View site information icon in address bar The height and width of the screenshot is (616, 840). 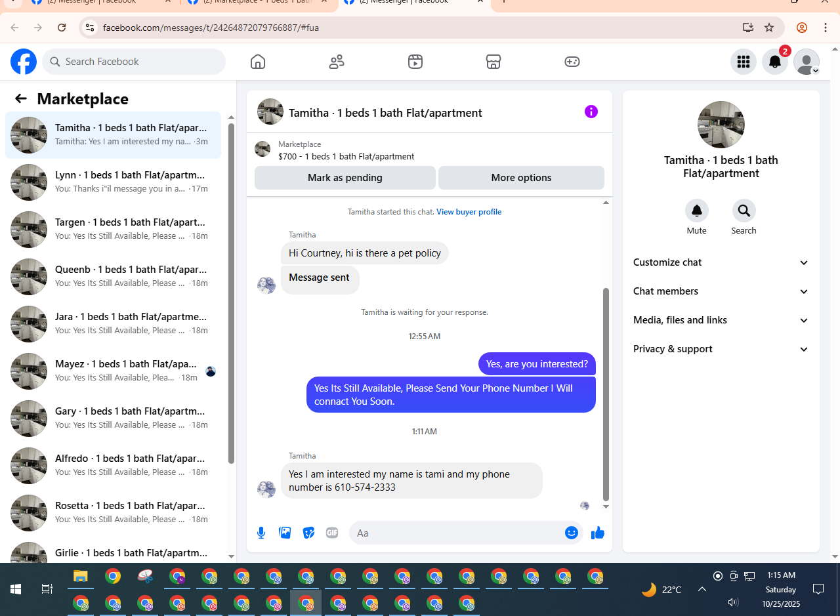pos(90,28)
